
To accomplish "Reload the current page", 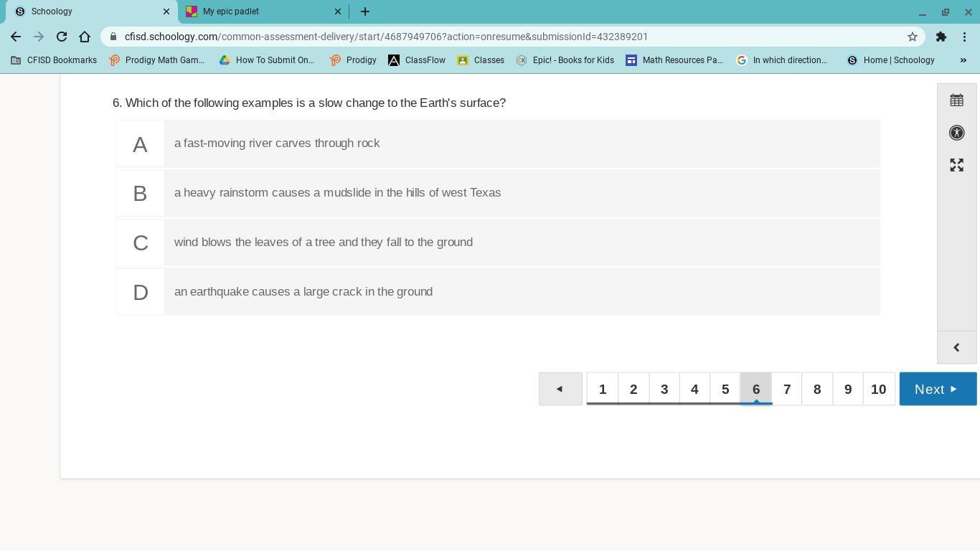I will (62, 37).
